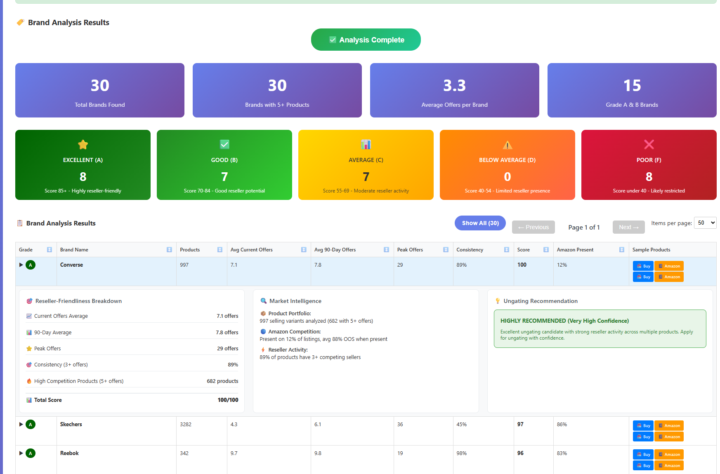Collapse the Converse brand row
This screenshot has height=474, width=720.
[21, 265]
